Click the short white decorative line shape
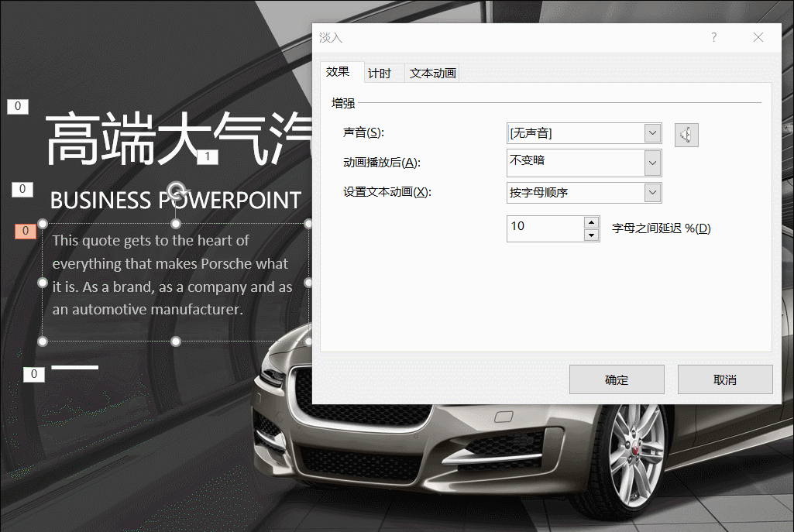The image size is (794, 532). coord(75,367)
